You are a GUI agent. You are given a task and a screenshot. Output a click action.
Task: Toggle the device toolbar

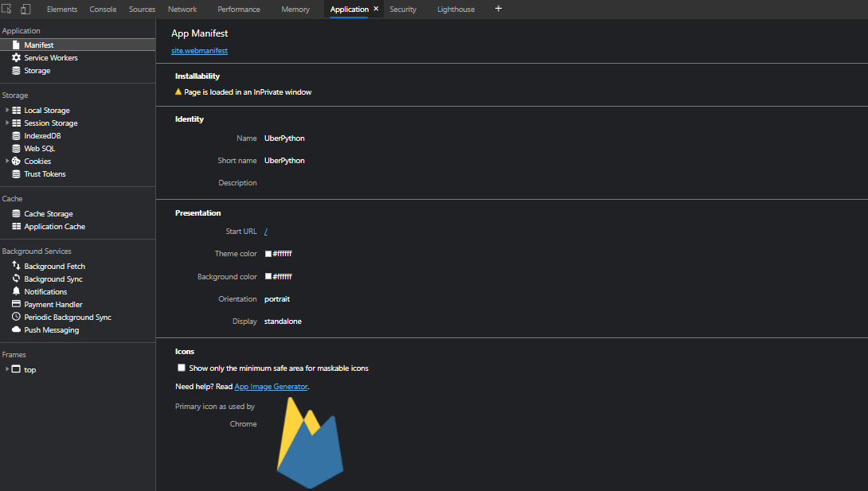[x=25, y=9]
